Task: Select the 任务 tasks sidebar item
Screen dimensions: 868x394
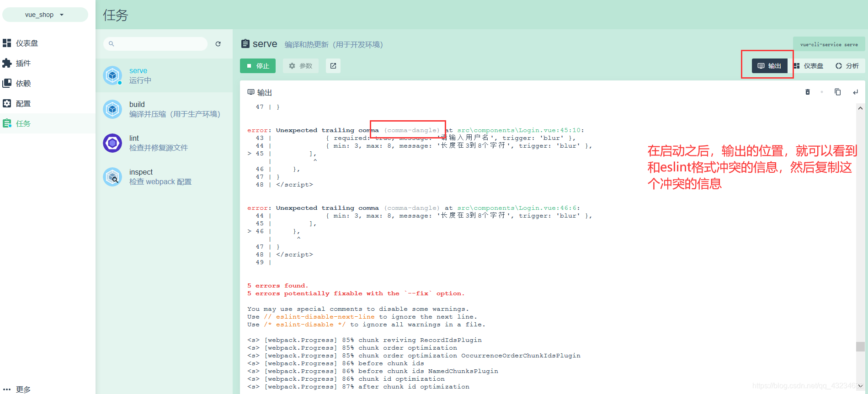Action: tap(48, 123)
